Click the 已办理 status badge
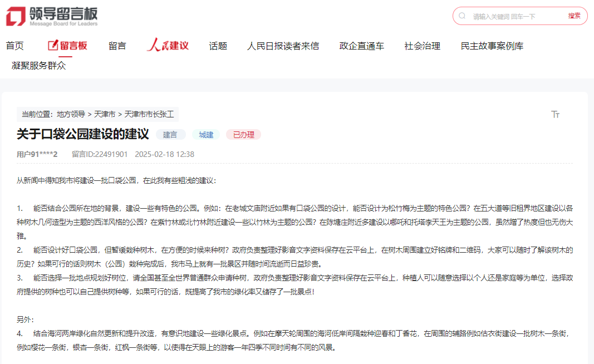This screenshot has height=364, width=594. click(x=243, y=135)
